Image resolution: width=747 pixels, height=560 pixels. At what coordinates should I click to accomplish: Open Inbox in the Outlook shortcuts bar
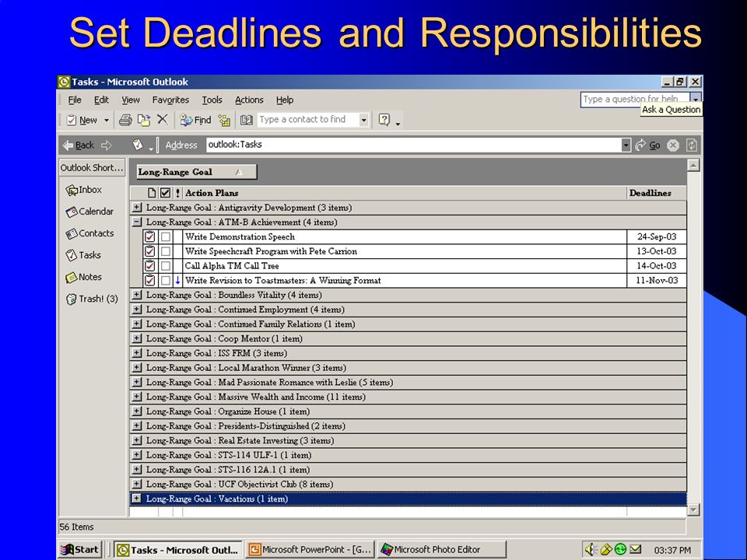point(84,190)
